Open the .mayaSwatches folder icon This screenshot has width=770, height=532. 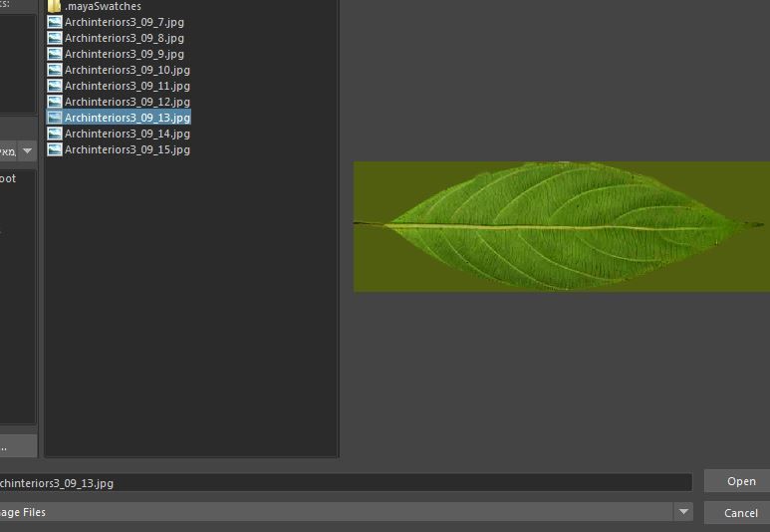(54, 6)
